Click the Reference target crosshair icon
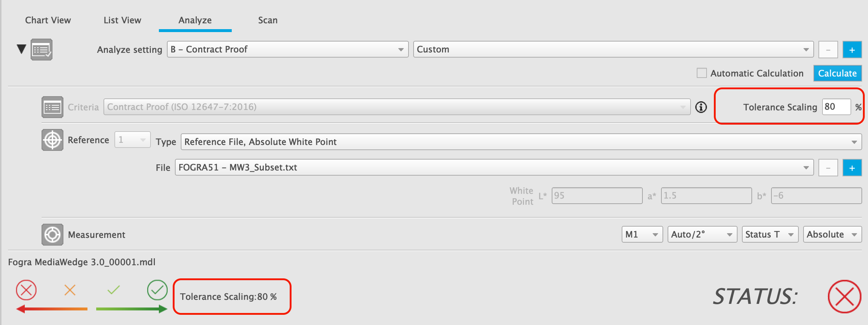Screen dimensions: 868x325 [x=52, y=140]
